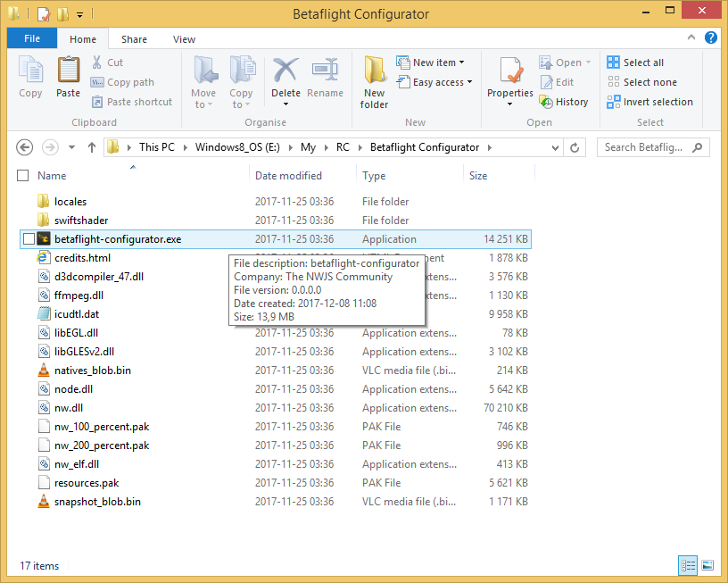Viewport: 728px width, 583px height.
Task: Click Paste shortcut in the ribbon
Action: click(x=132, y=102)
